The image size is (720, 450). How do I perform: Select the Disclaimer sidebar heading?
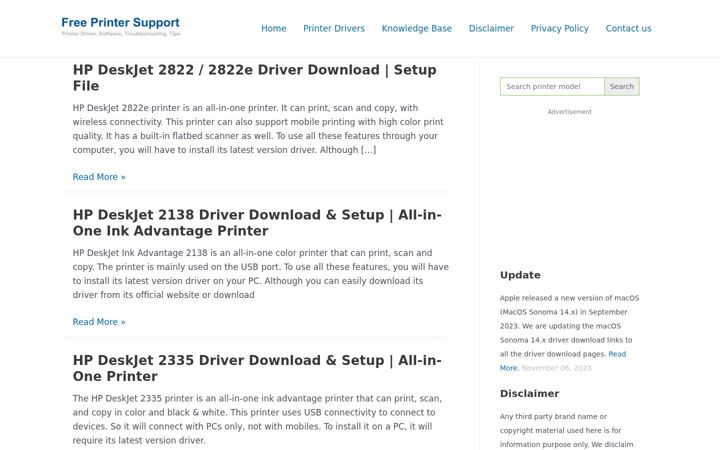click(529, 394)
